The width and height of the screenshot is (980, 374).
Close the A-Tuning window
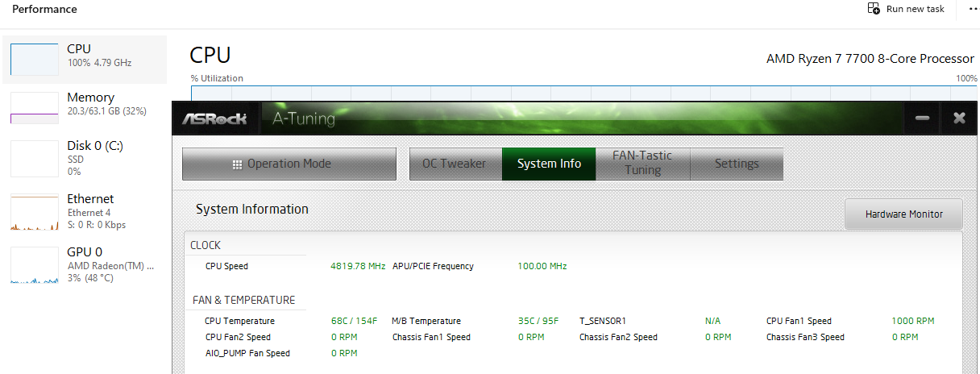click(x=959, y=118)
